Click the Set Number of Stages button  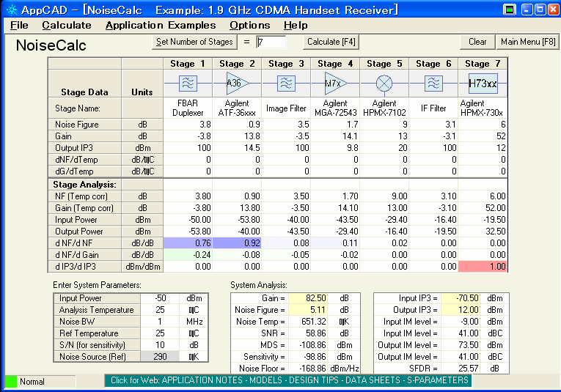[x=194, y=42]
